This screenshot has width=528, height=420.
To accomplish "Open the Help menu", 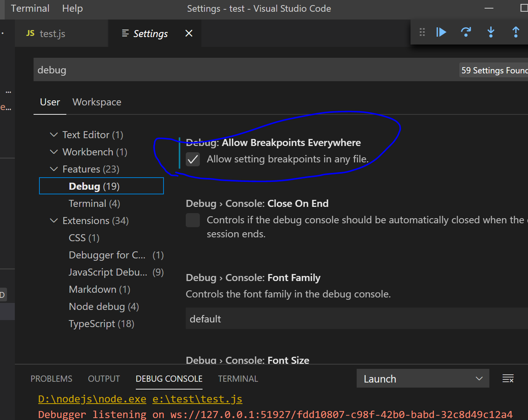I will coord(73,9).
